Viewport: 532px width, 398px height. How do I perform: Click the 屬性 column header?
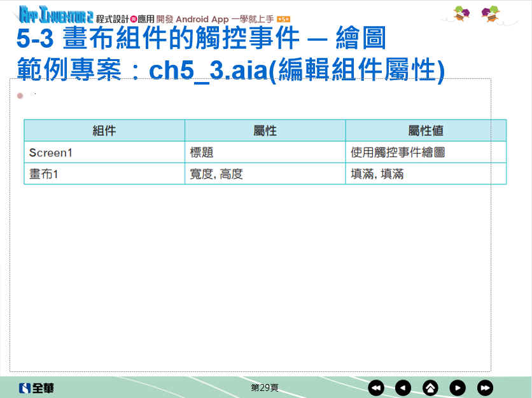click(x=265, y=131)
